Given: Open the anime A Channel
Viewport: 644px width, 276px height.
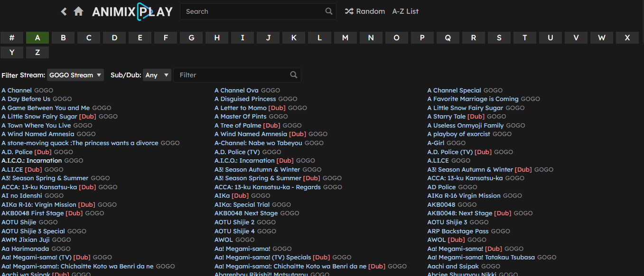Looking at the screenshot, I should 17,90.
